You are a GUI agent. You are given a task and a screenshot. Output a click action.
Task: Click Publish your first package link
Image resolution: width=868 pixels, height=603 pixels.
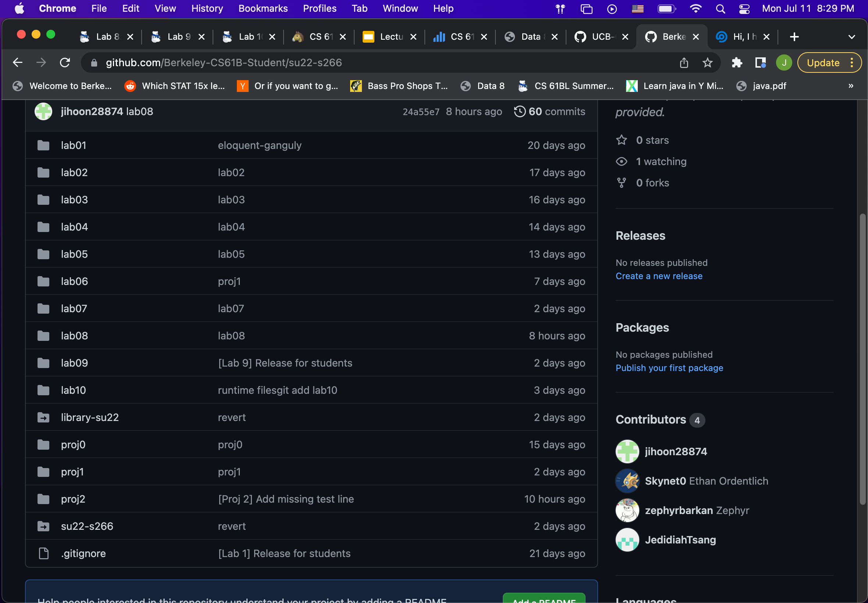point(669,368)
